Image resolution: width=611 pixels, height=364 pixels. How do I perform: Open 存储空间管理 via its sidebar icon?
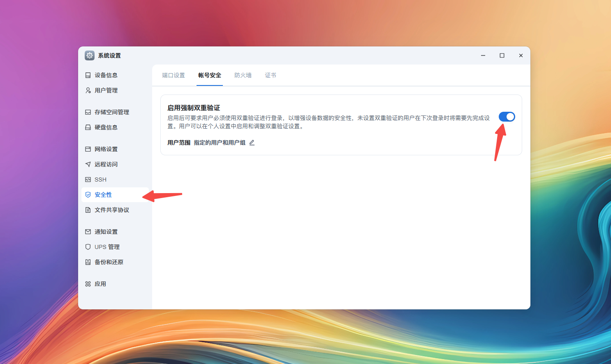[88, 112]
